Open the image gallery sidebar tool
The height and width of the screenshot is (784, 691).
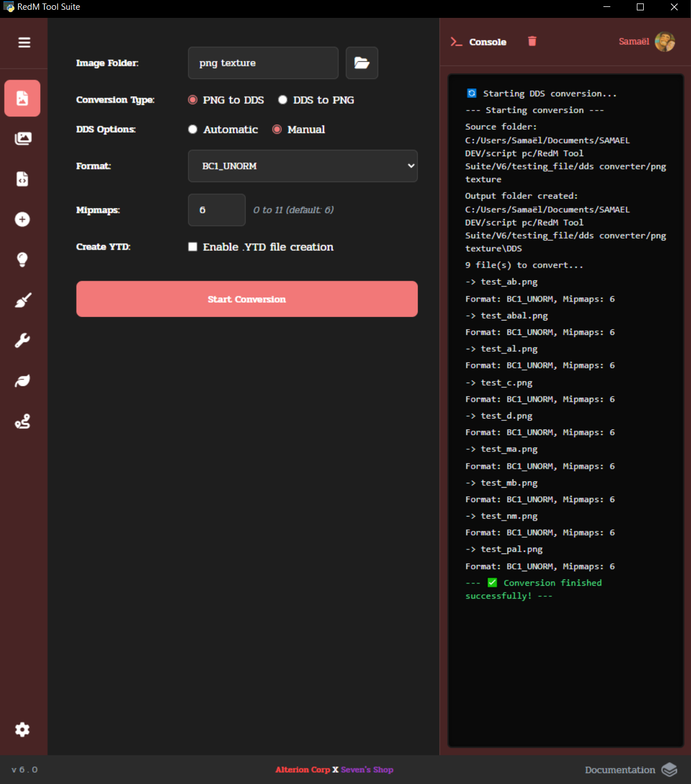[x=22, y=138]
